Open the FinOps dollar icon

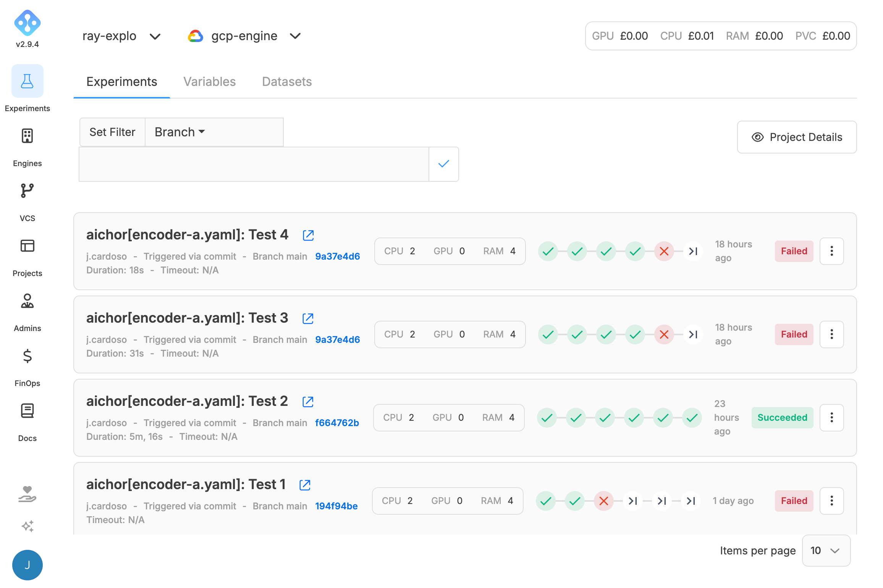click(27, 356)
